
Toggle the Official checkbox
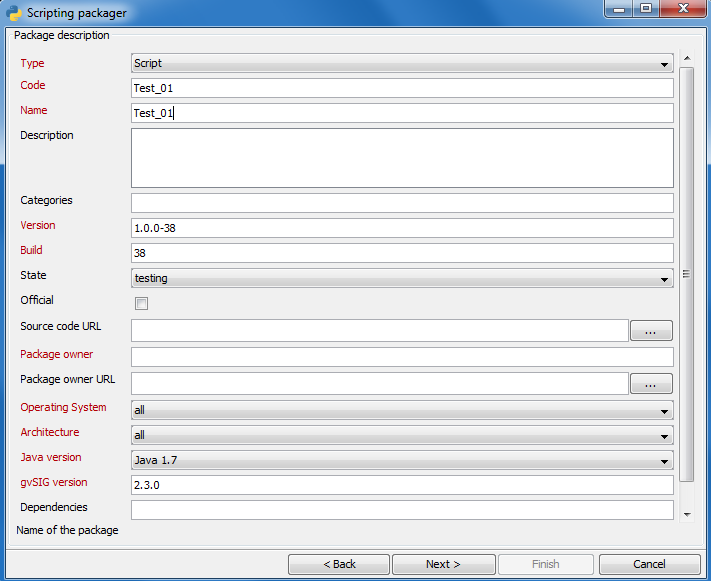[x=141, y=304]
